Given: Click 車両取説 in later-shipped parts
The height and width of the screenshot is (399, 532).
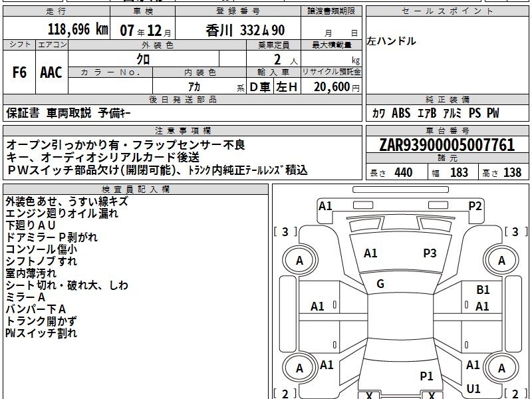Looking at the screenshot, I should [x=69, y=113].
